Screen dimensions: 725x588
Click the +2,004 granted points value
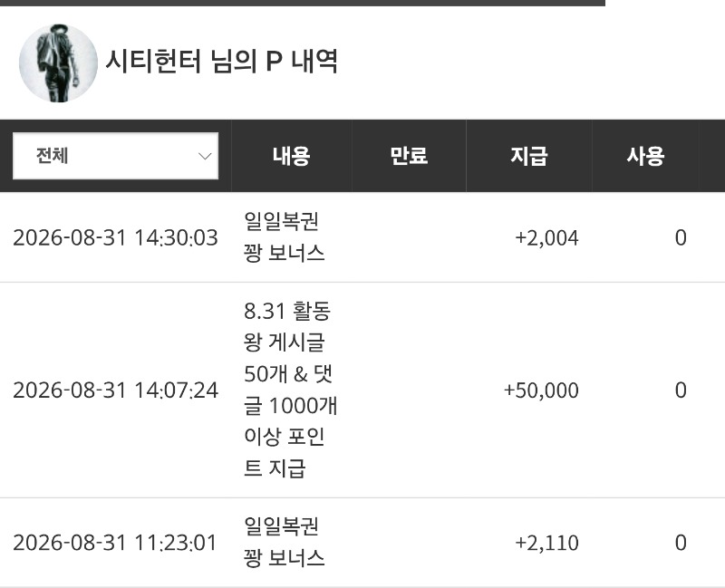click(x=546, y=238)
